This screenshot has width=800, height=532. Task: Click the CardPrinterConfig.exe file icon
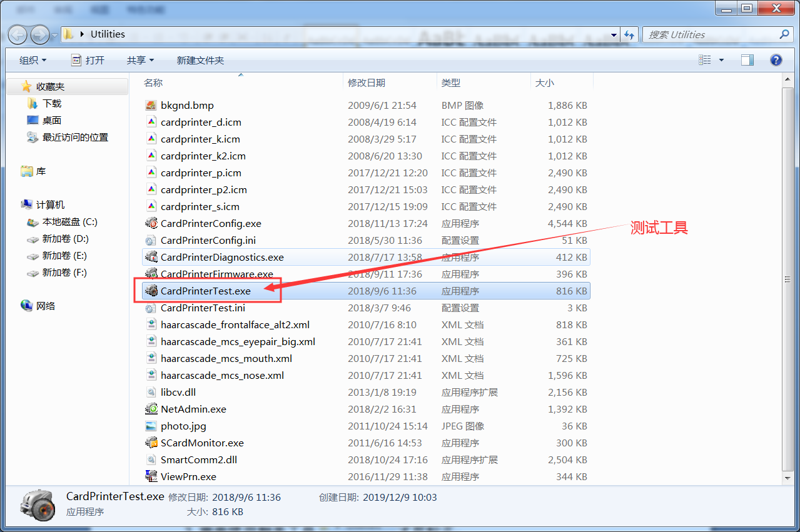(151, 223)
